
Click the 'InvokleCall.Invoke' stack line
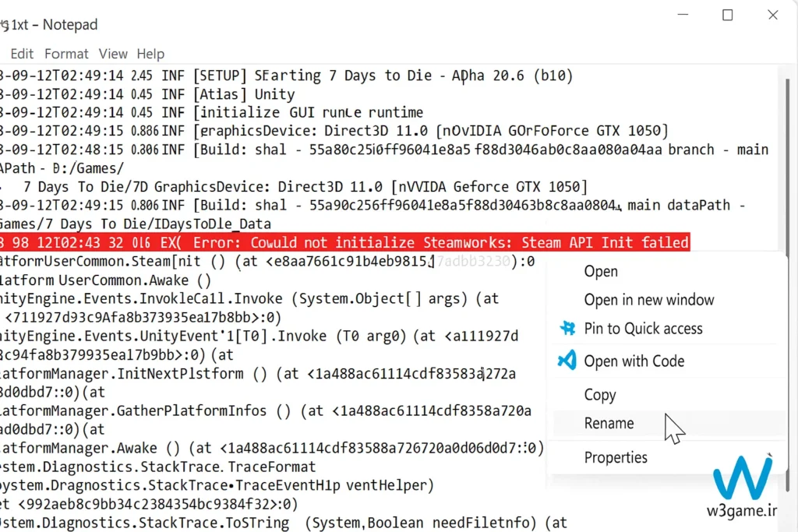point(249,298)
